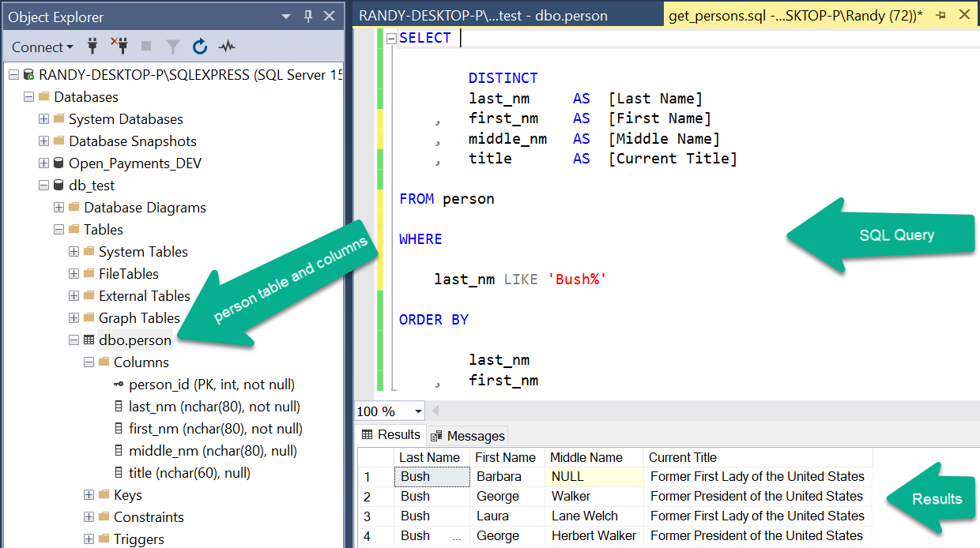980x548 pixels.
Task: Click the Filter funnel icon
Action: pyautogui.click(x=172, y=47)
